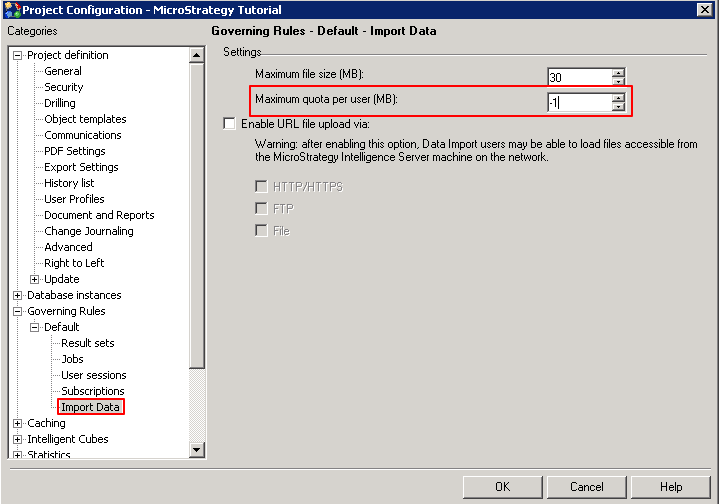Viewport: 720px width, 504px height.
Task: Open Help for this dialog
Action: pyautogui.click(x=671, y=487)
